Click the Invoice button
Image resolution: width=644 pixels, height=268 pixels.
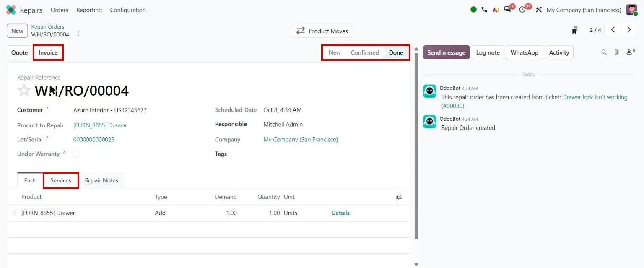point(48,52)
